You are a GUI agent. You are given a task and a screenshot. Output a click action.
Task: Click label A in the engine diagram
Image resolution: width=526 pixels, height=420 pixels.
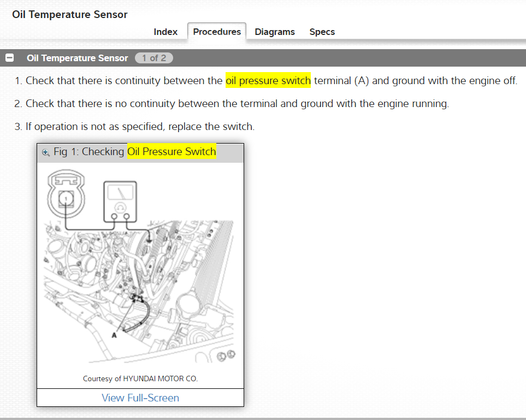pyautogui.click(x=114, y=335)
